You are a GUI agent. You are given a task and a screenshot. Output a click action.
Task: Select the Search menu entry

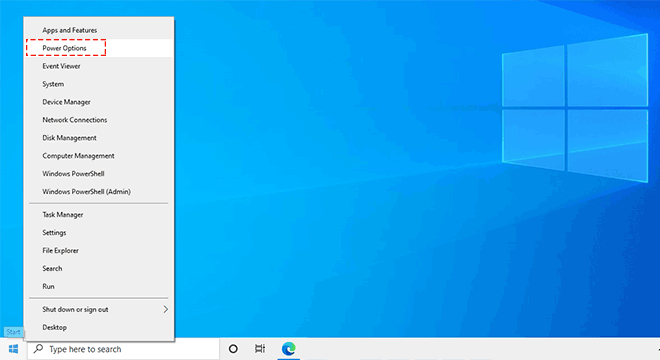99,268
